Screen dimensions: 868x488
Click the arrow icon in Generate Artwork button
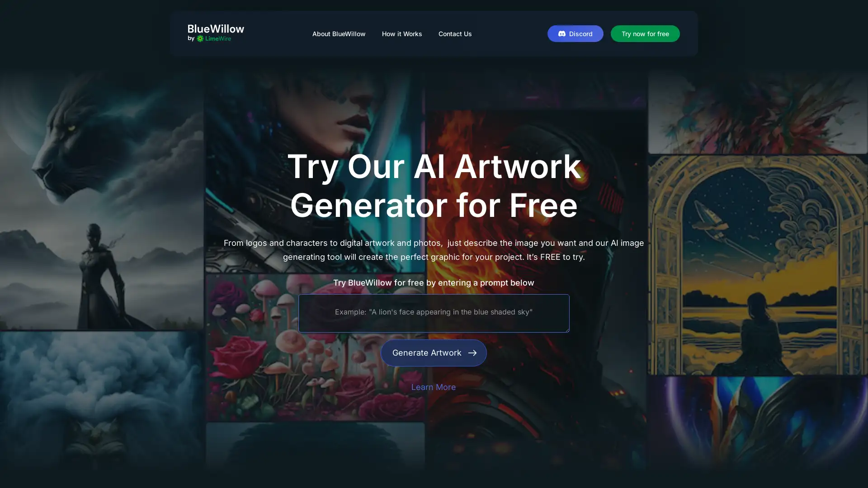click(472, 353)
